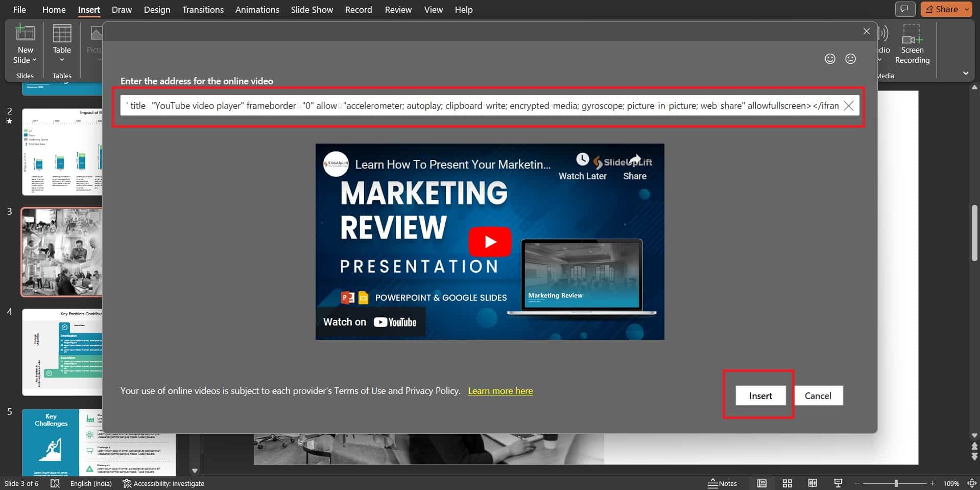Open the Share dropdown arrow
980x490 pixels.
pos(967,9)
